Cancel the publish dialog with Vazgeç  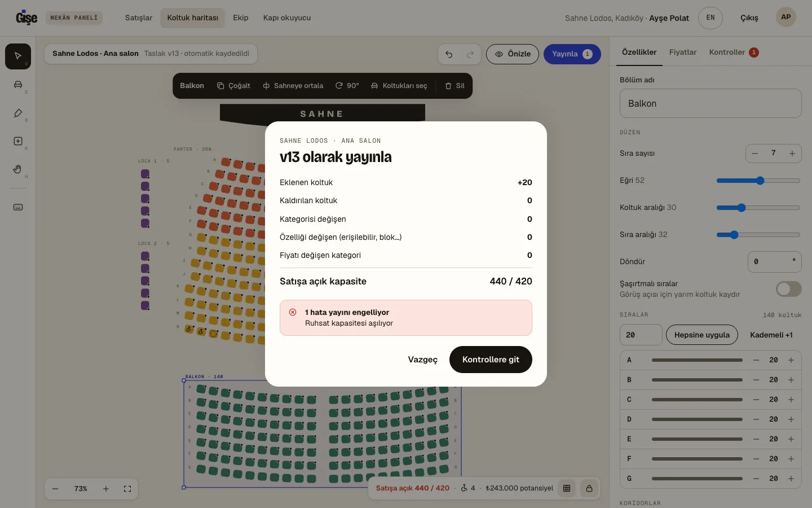(x=423, y=360)
